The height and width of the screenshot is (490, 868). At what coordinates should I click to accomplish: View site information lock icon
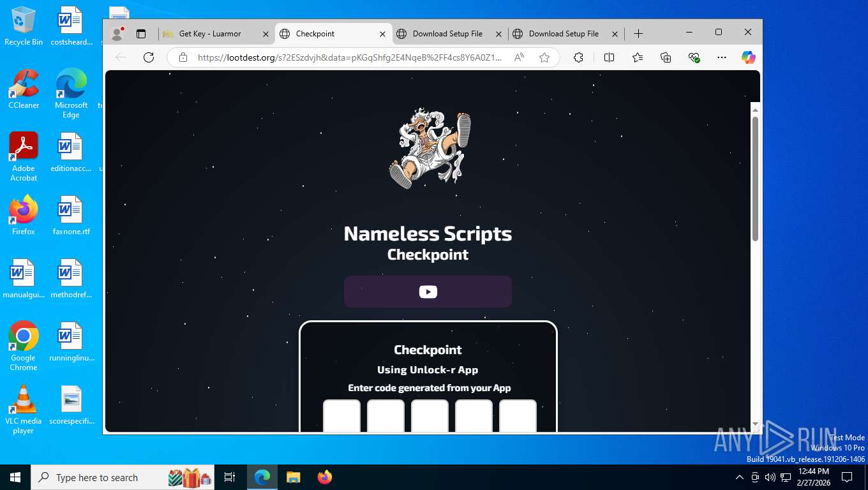[183, 57]
